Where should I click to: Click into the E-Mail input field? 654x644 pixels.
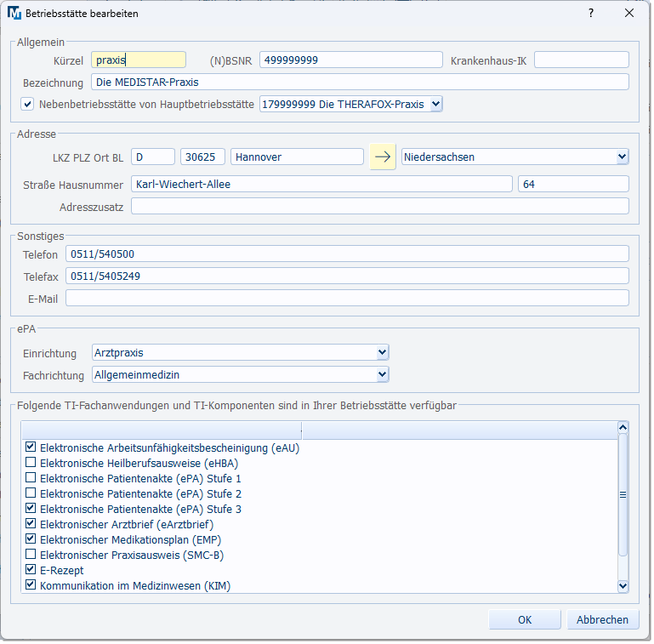click(347, 298)
